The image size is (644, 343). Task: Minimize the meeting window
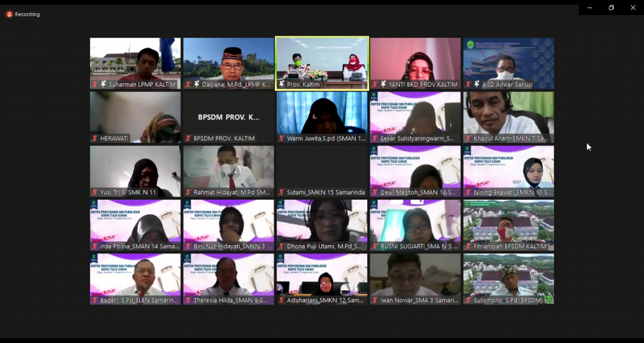click(x=590, y=8)
